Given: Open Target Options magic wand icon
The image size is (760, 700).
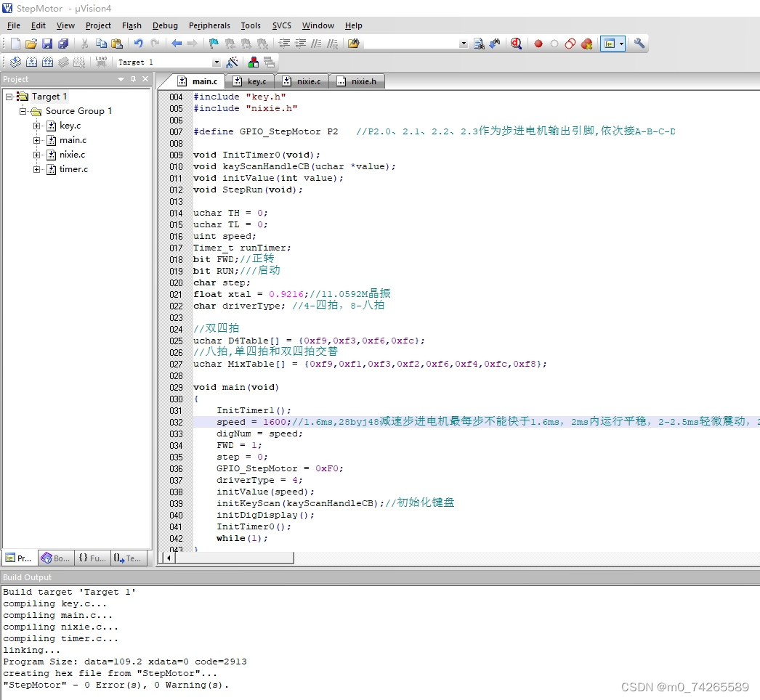Looking at the screenshot, I should coord(233,62).
